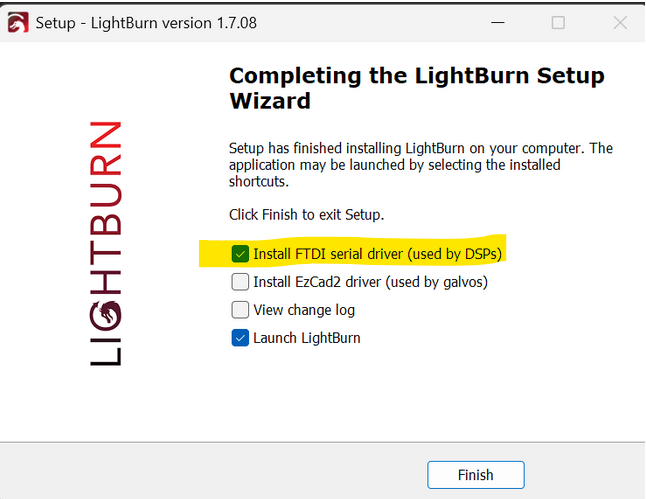Click the 'Setup has finished installing LightBurn' paragraph
The width and height of the screenshot is (646, 499).
[421, 165]
